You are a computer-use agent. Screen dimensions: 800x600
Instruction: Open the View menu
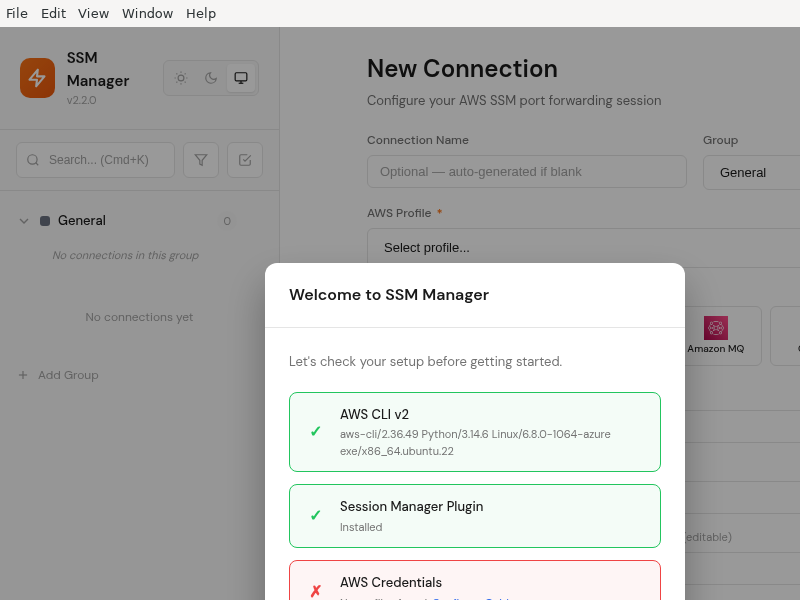tap(93, 13)
